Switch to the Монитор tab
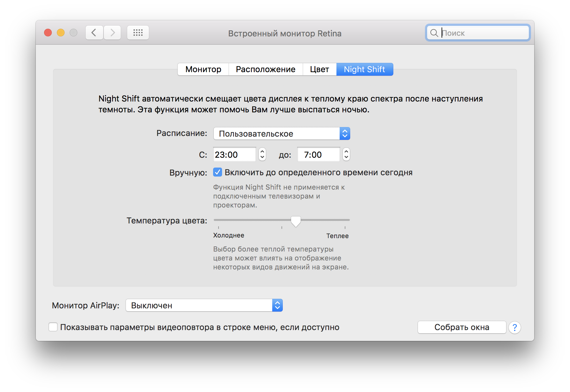 (203, 69)
